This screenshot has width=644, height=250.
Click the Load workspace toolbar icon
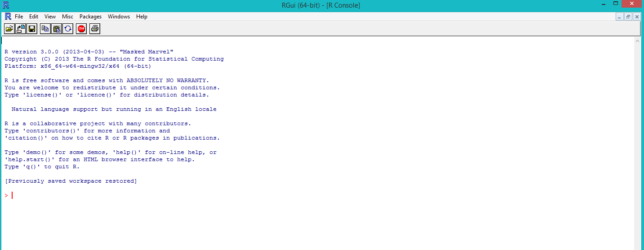21,29
